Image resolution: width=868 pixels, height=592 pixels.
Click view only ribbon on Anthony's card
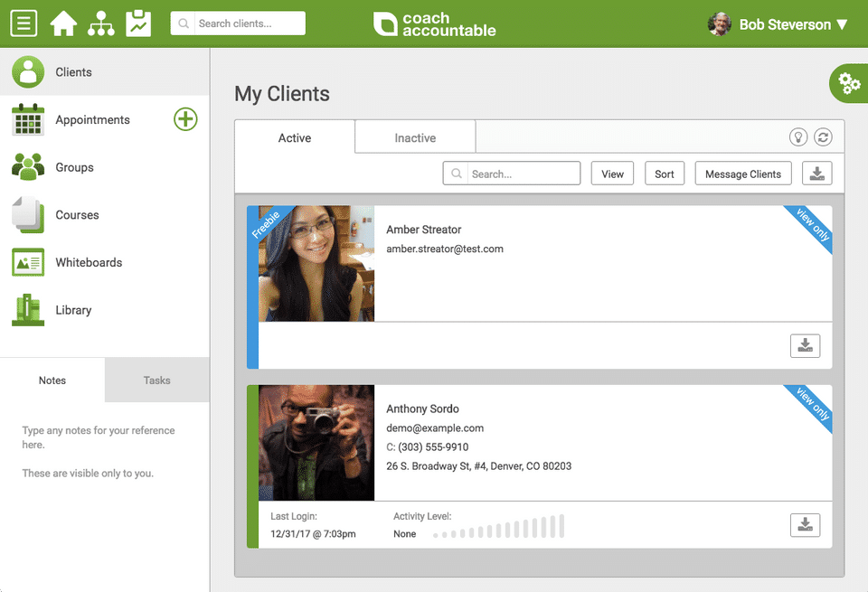pyautogui.click(x=812, y=404)
